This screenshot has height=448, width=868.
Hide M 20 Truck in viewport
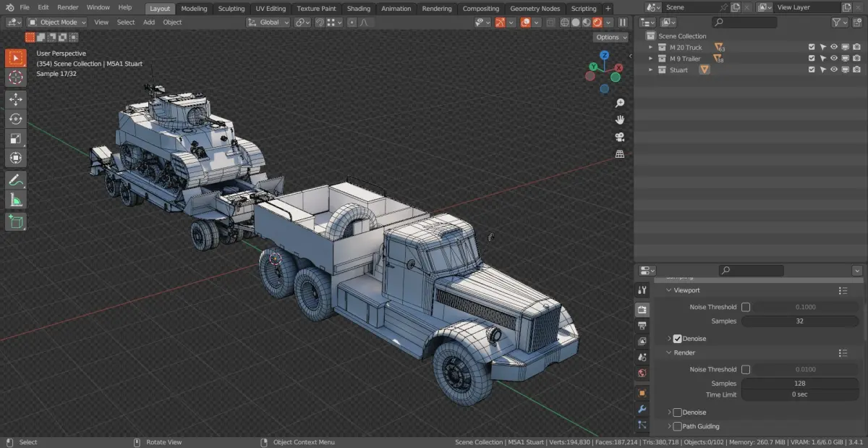click(834, 47)
